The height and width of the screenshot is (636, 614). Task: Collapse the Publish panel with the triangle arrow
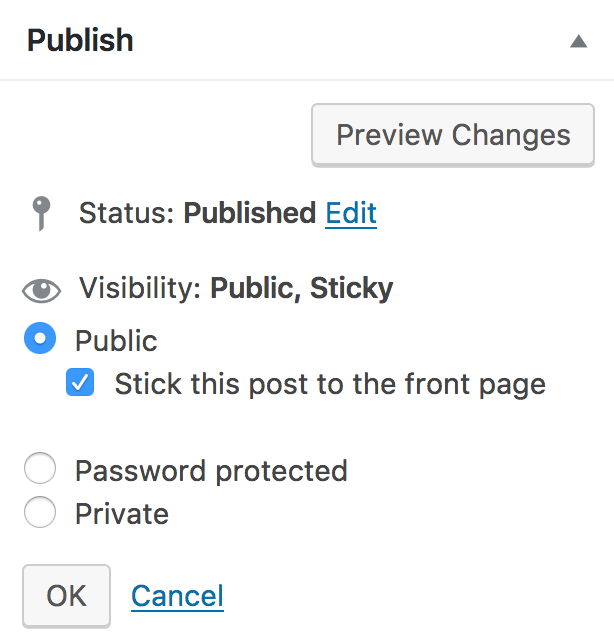coord(578,42)
